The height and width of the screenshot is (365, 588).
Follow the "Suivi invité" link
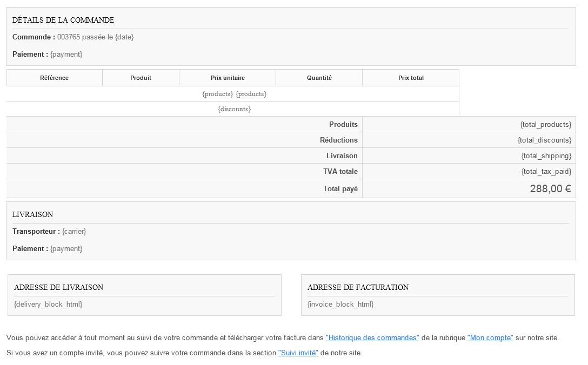coord(298,353)
